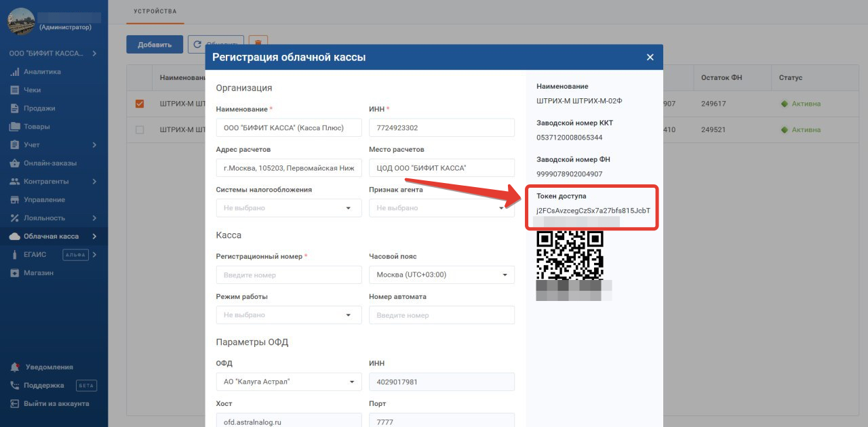Open Уведомления bell icon
The image size is (868, 427).
tap(15, 367)
